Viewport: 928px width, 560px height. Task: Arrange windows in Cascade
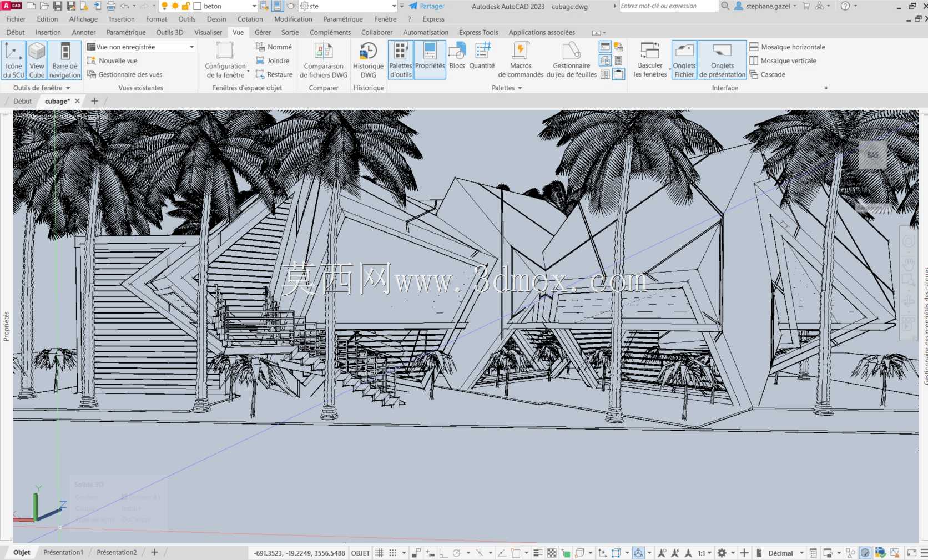[x=767, y=74]
